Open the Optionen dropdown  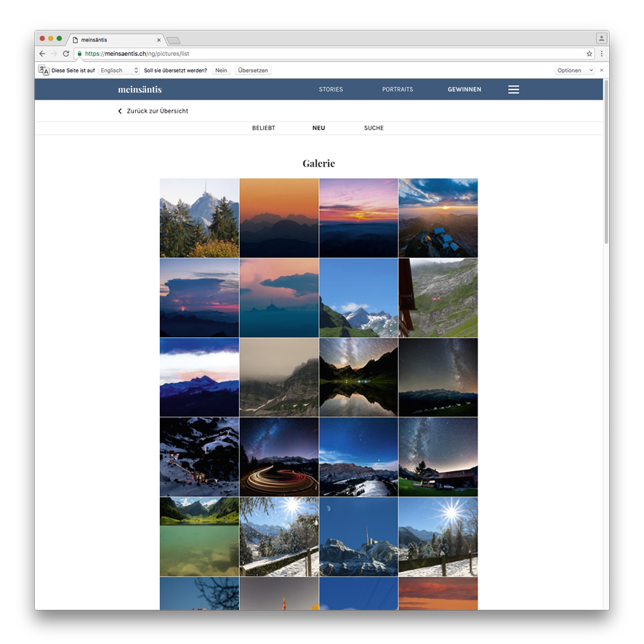[575, 71]
